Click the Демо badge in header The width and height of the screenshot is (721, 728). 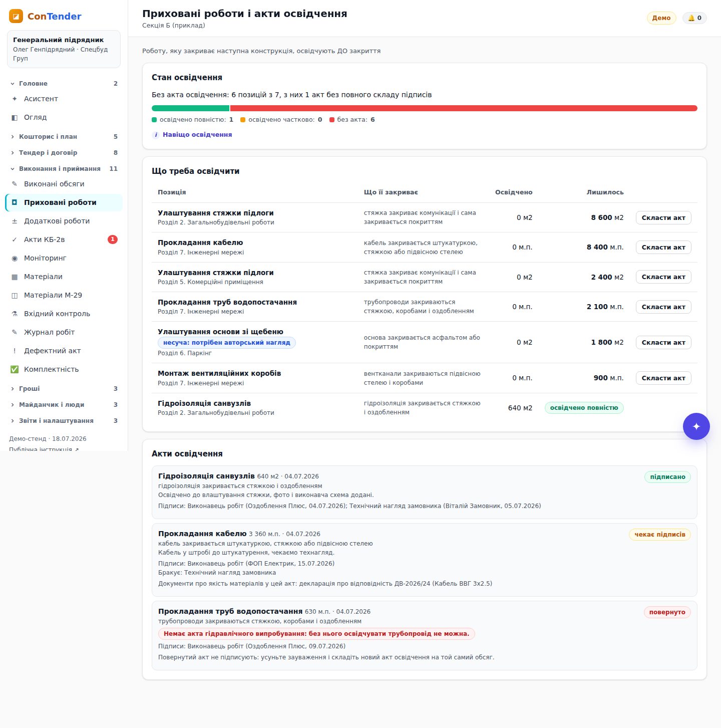click(x=661, y=18)
